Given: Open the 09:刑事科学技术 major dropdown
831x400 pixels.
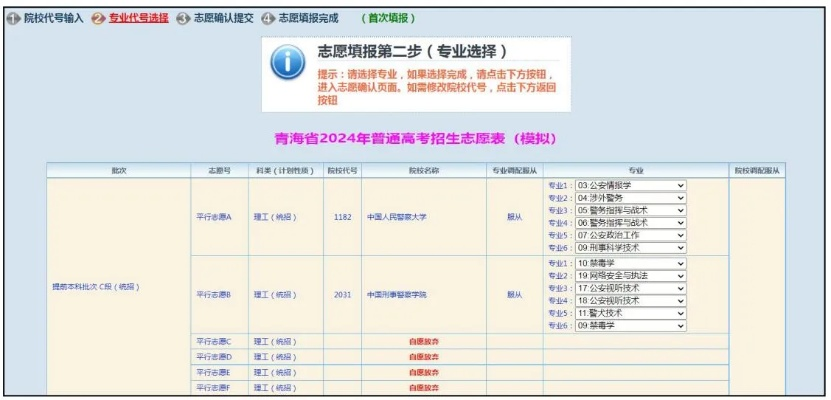Looking at the screenshot, I should (631, 247).
